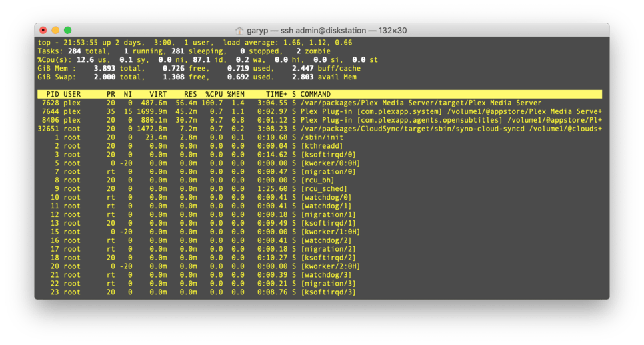The image size is (644, 345).
Task: Click the [watchdog/2] process name
Action: tap(326, 240)
